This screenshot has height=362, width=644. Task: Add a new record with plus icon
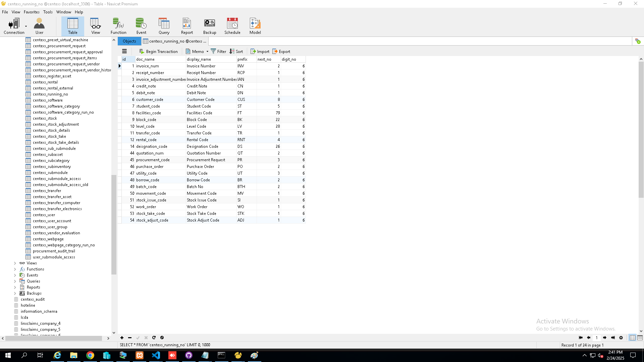[122, 338]
